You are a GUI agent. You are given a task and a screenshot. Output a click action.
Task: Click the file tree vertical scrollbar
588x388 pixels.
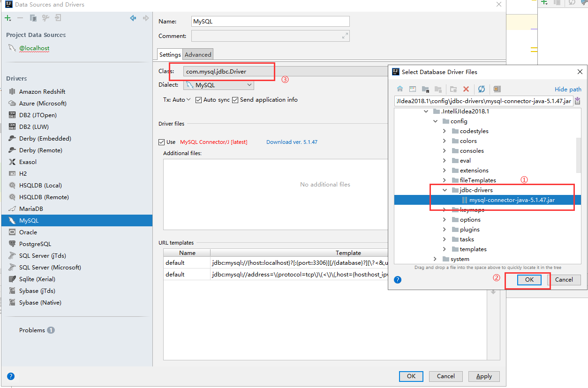(x=578, y=155)
